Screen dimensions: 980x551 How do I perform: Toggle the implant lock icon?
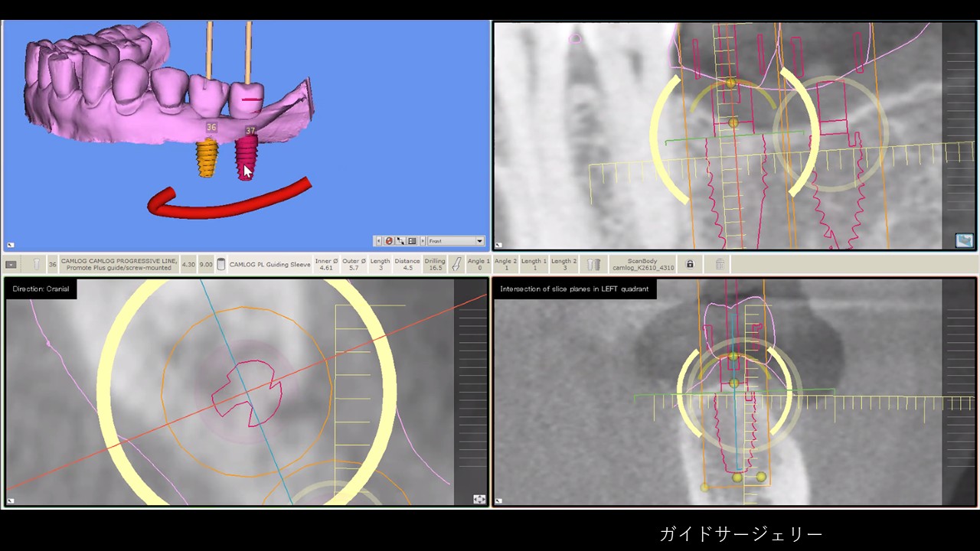click(690, 265)
